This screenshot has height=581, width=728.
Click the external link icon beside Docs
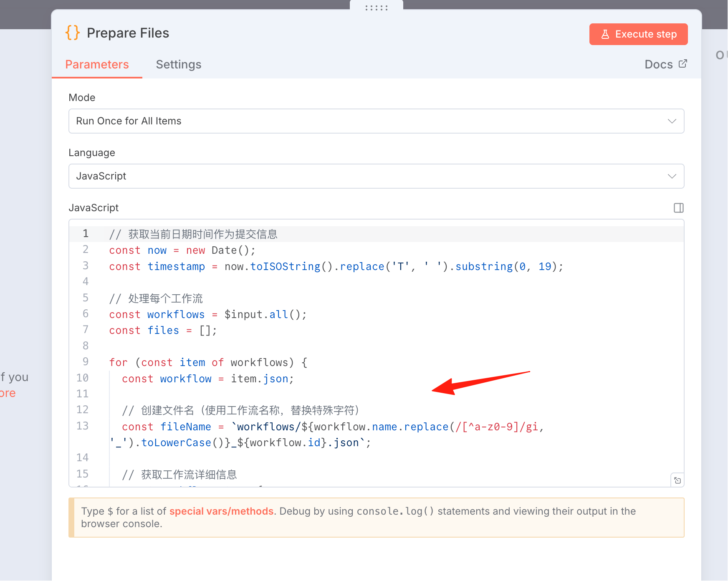(682, 64)
